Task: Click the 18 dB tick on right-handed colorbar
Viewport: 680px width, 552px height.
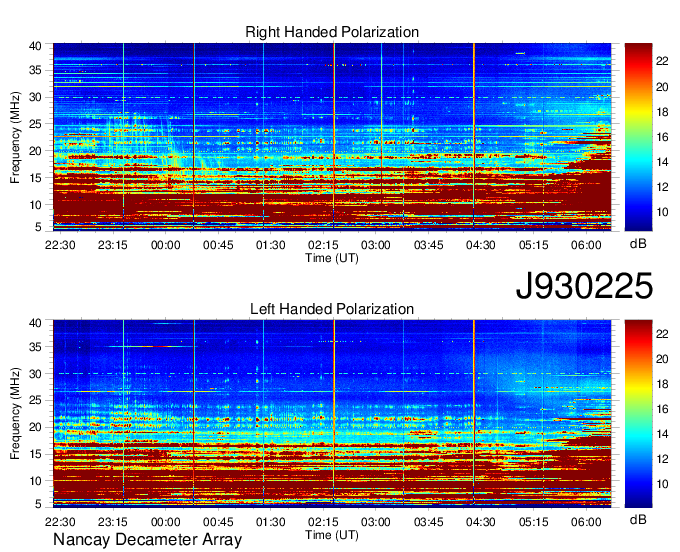Action: pos(662,112)
